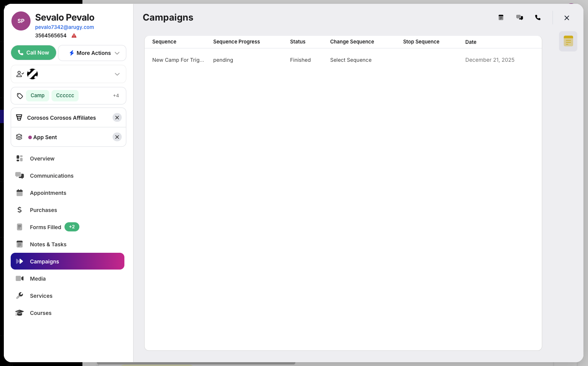Click the December 21, 2025 date cell
The height and width of the screenshot is (366, 588).
pos(490,60)
